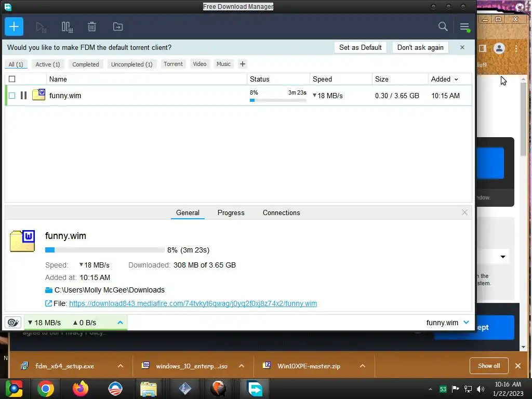Expand options for windows_10_enterp...iso download

(242, 366)
